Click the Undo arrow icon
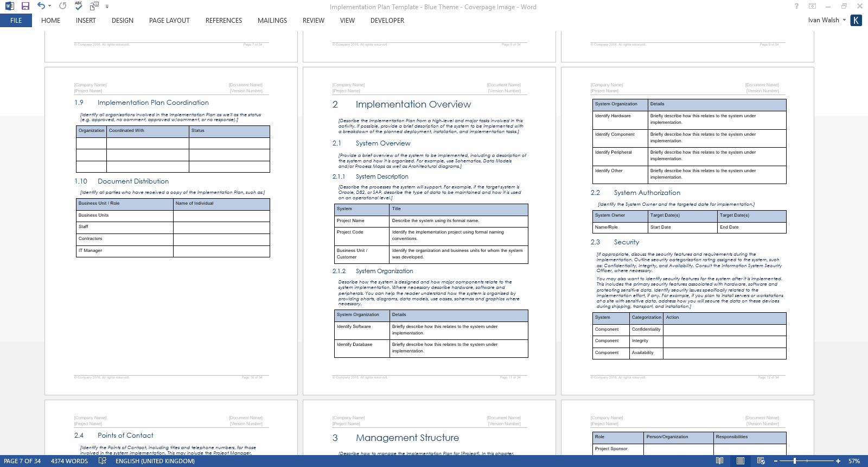The width and height of the screenshot is (868, 467). (x=41, y=6)
